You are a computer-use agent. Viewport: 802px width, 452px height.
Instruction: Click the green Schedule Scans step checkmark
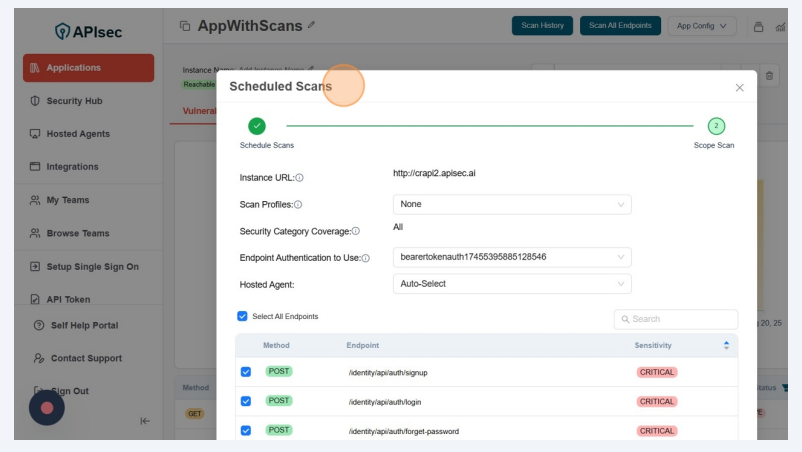tap(257, 126)
